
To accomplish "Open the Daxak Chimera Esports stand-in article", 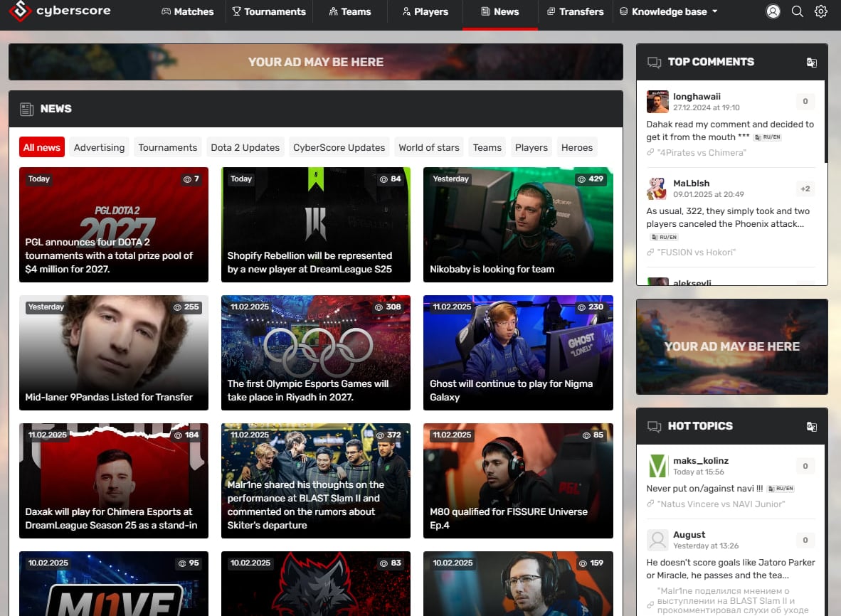I will tap(114, 481).
